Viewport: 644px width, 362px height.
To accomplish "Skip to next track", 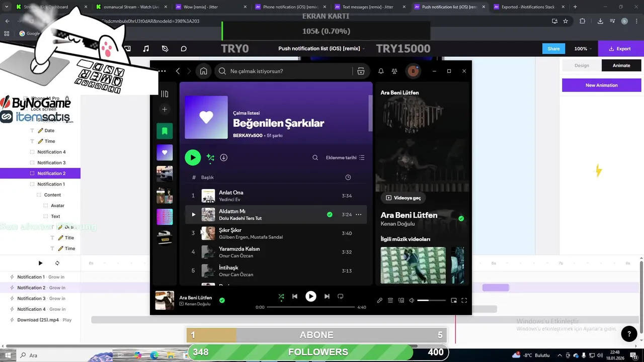I will pos(327,297).
